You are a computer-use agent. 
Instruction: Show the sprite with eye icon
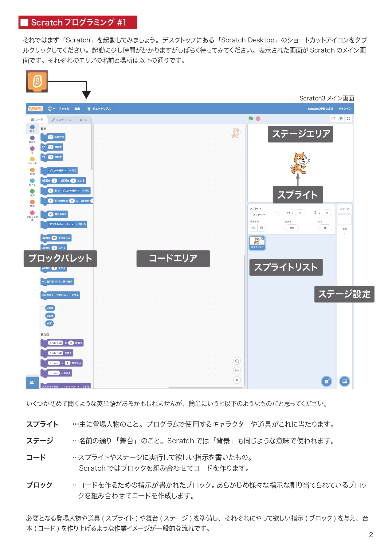tap(254, 228)
